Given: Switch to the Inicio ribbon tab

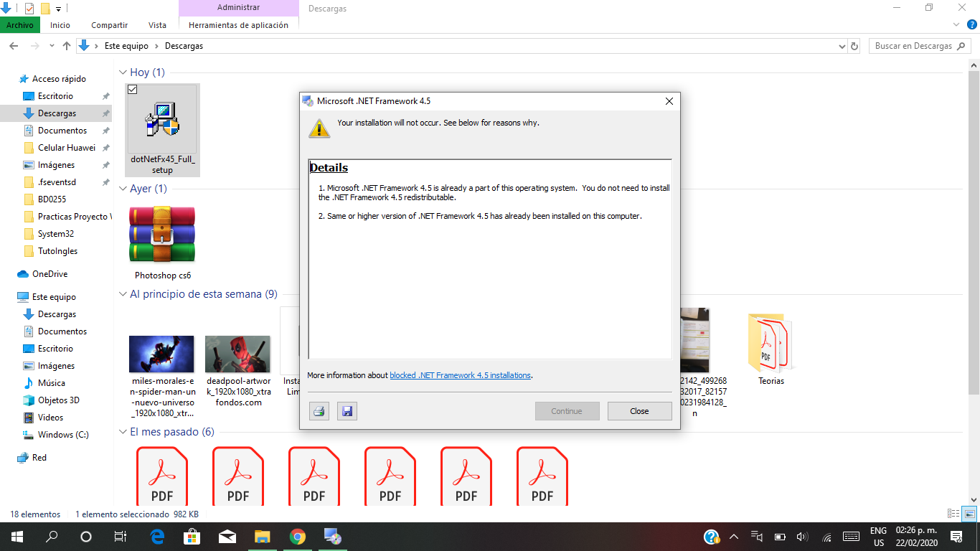Looking at the screenshot, I should coord(60,25).
